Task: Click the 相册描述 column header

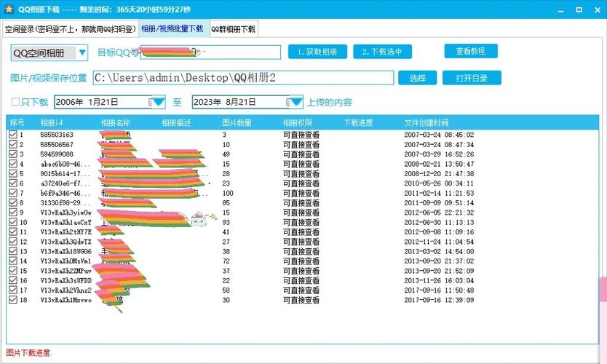Action: coord(176,123)
